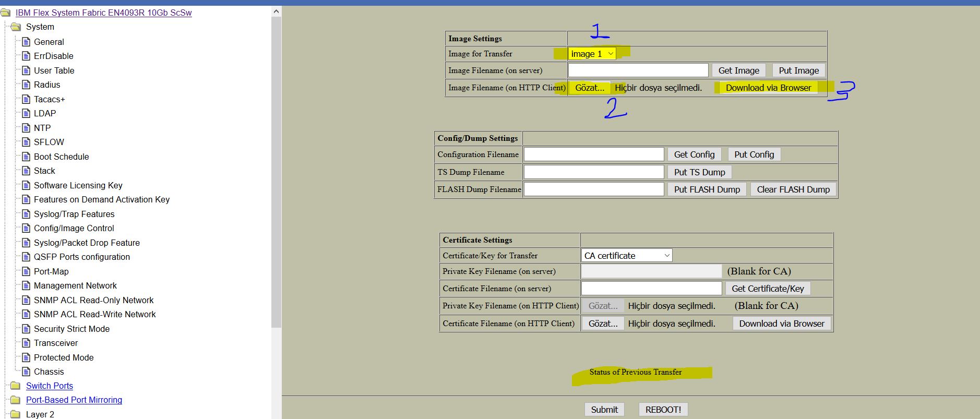Screen dimensions: 980x419
Task: Open the IBM Flex System Fabric root link
Action: [104, 13]
